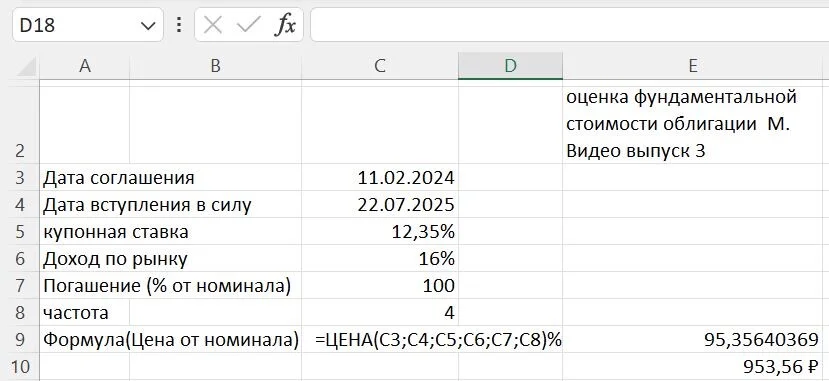Click the formula bar three-dot handle
829x381 pixels.
[179, 25]
